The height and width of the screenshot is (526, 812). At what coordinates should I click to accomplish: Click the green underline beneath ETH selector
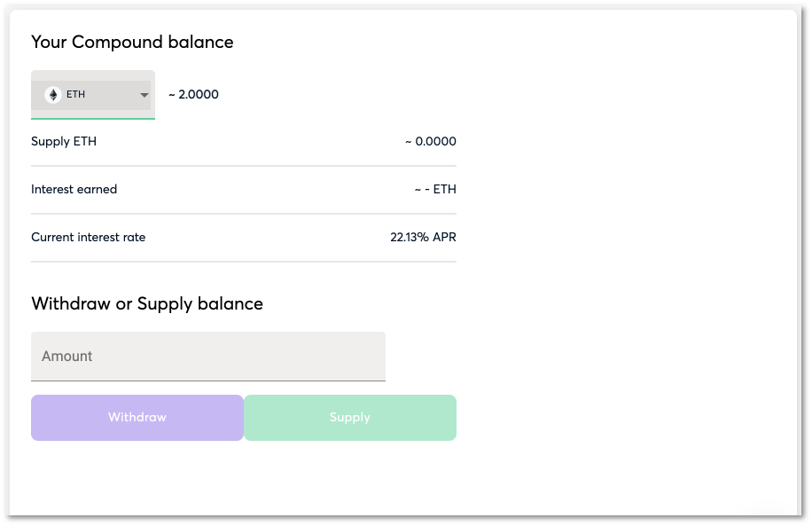pyautogui.click(x=93, y=119)
